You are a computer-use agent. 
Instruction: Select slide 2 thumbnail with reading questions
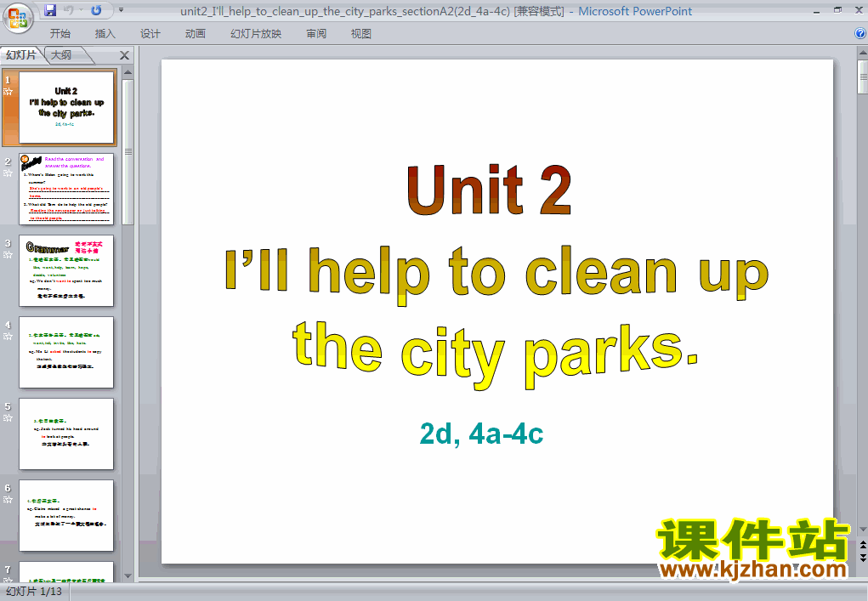pos(66,190)
